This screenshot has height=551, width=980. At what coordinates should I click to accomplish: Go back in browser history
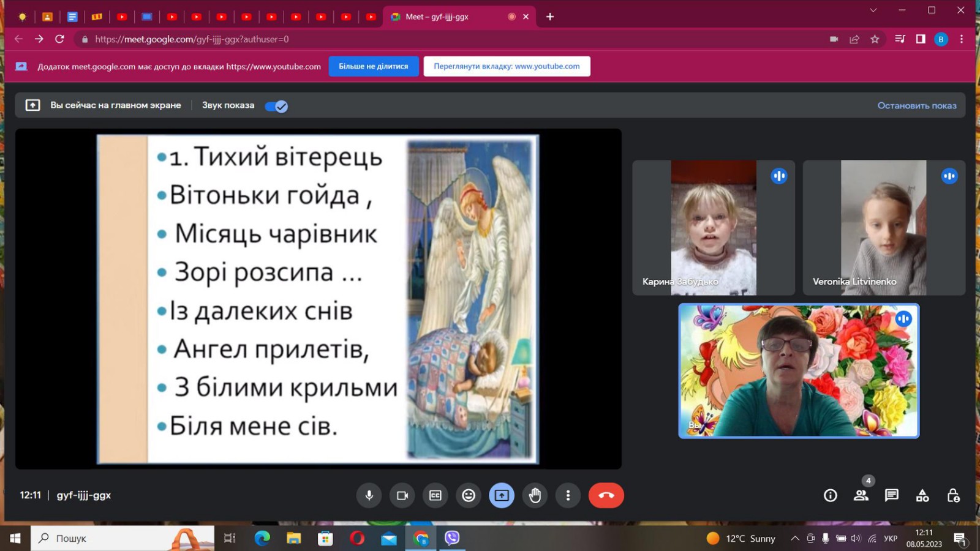click(18, 39)
